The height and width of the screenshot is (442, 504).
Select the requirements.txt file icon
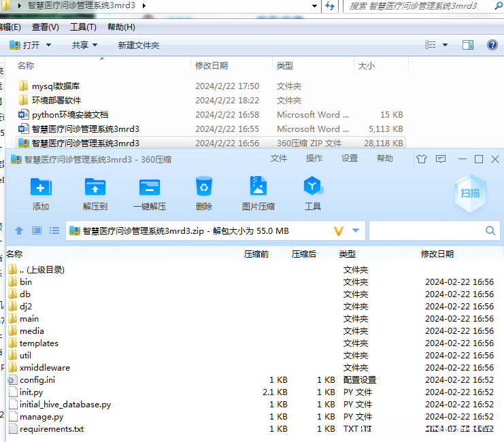tap(13, 429)
